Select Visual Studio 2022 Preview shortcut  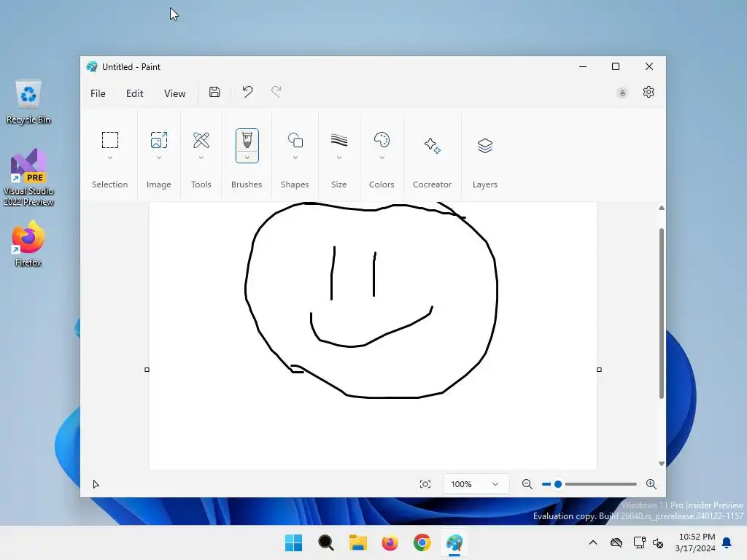pyautogui.click(x=28, y=177)
